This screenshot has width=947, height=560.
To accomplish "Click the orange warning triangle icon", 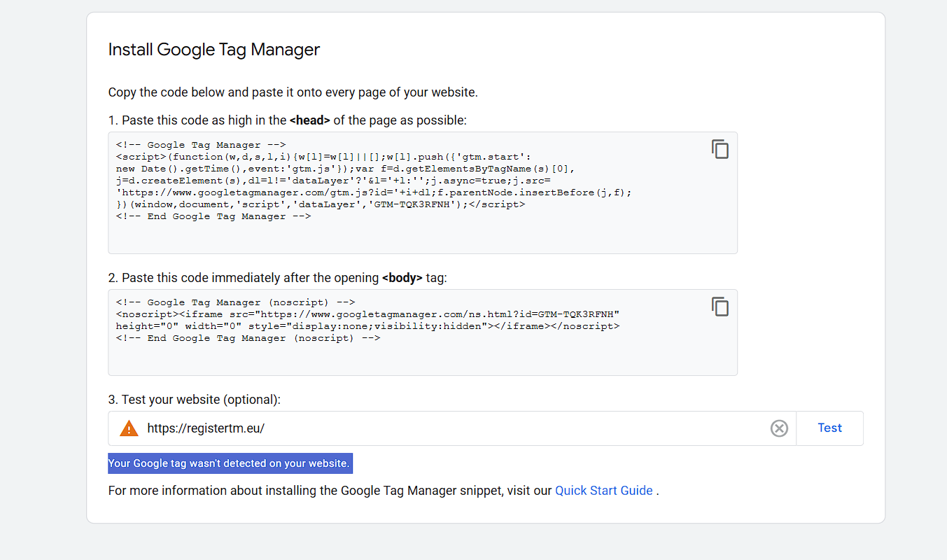I will pyautogui.click(x=129, y=428).
